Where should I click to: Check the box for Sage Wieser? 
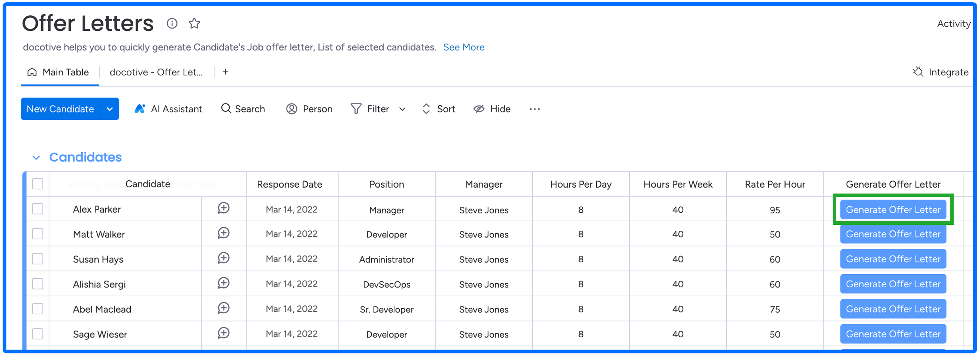pyautogui.click(x=38, y=334)
